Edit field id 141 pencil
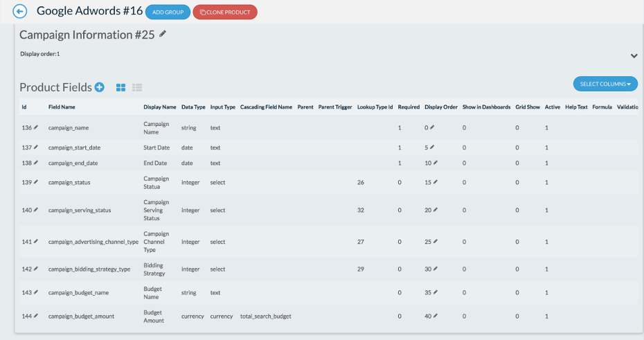644x340 pixels. 36,242
